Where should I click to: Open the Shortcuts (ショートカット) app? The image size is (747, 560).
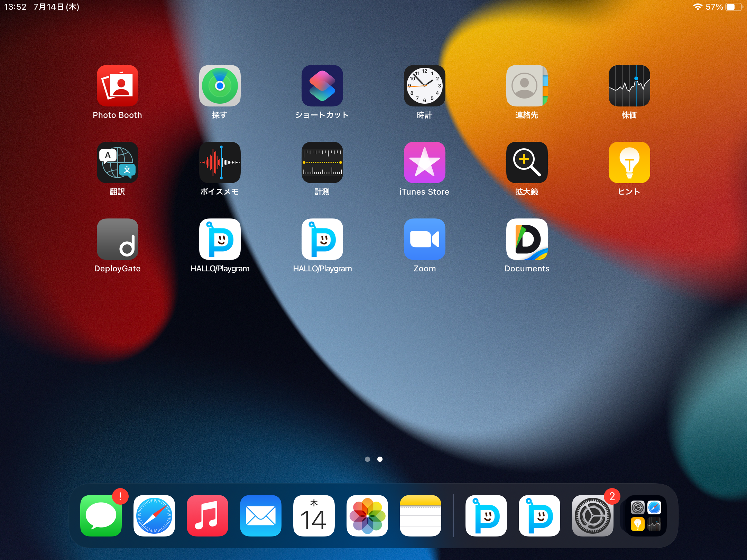click(x=322, y=86)
